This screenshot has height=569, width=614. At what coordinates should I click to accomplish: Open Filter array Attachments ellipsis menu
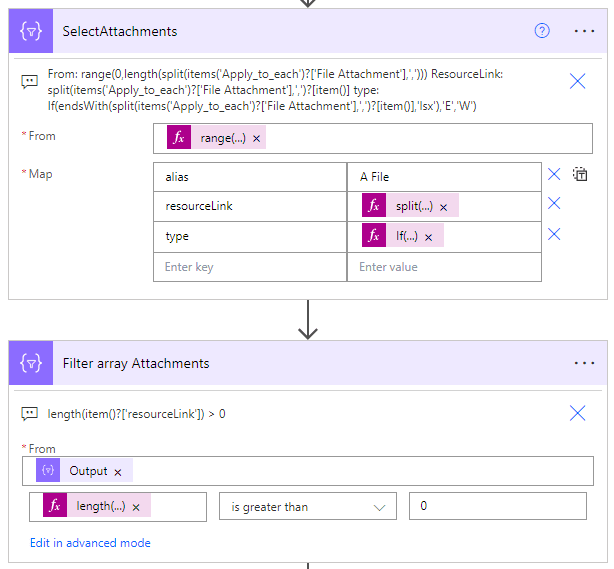click(x=585, y=363)
